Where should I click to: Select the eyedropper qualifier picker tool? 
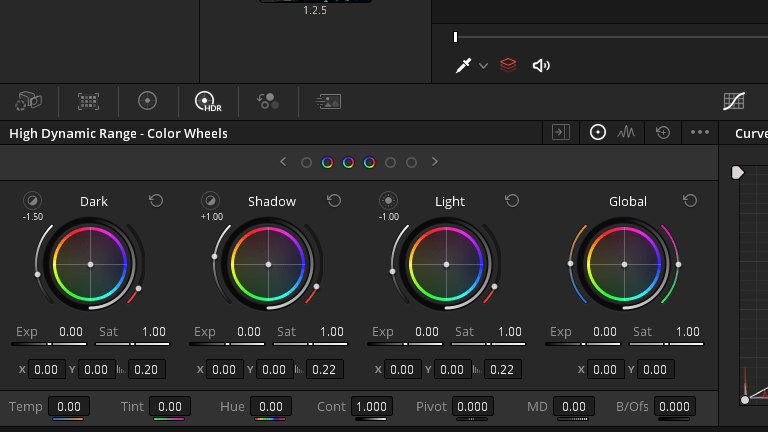click(x=463, y=65)
